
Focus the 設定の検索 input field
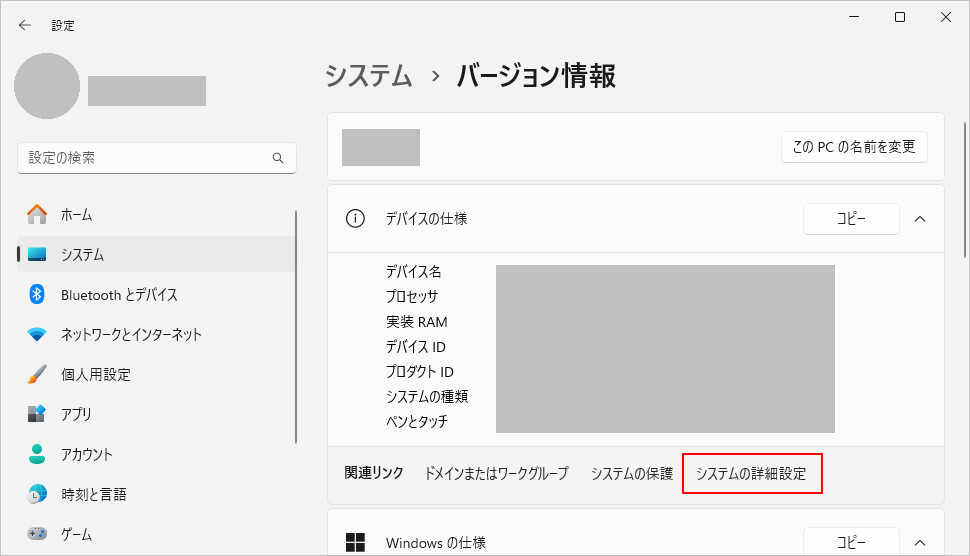click(157, 158)
